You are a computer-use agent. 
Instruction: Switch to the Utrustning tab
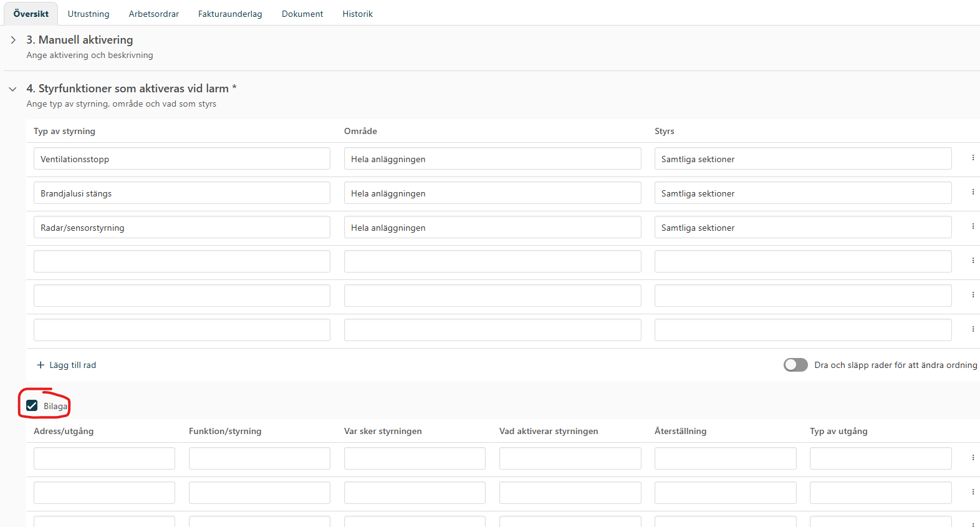tap(89, 14)
